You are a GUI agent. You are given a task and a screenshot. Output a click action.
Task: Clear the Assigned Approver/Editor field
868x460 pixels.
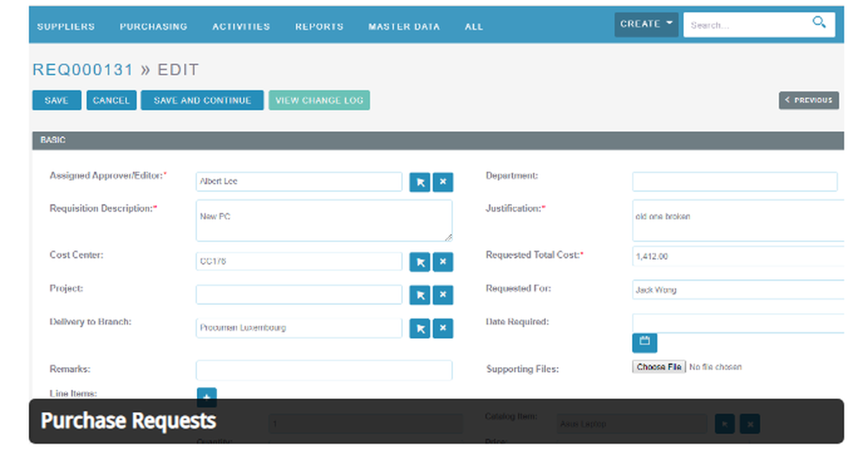coord(443,182)
